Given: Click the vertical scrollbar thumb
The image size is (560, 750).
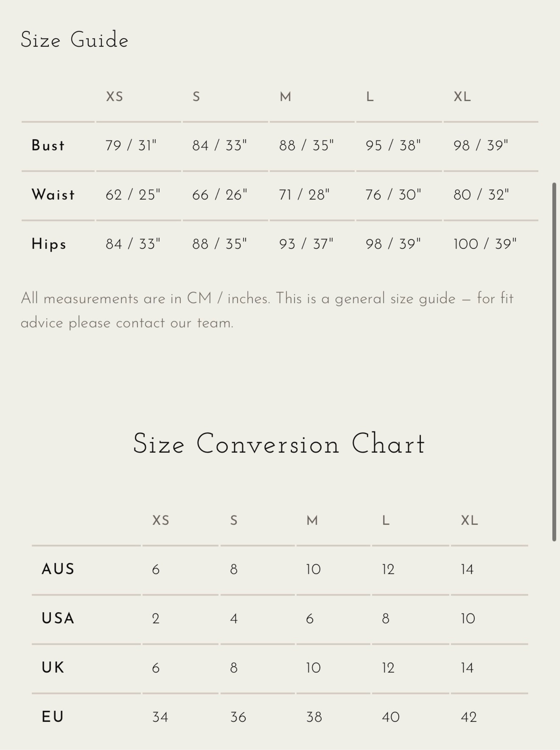Looking at the screenshot, I should pyautogui.click(x=554, y=362).
